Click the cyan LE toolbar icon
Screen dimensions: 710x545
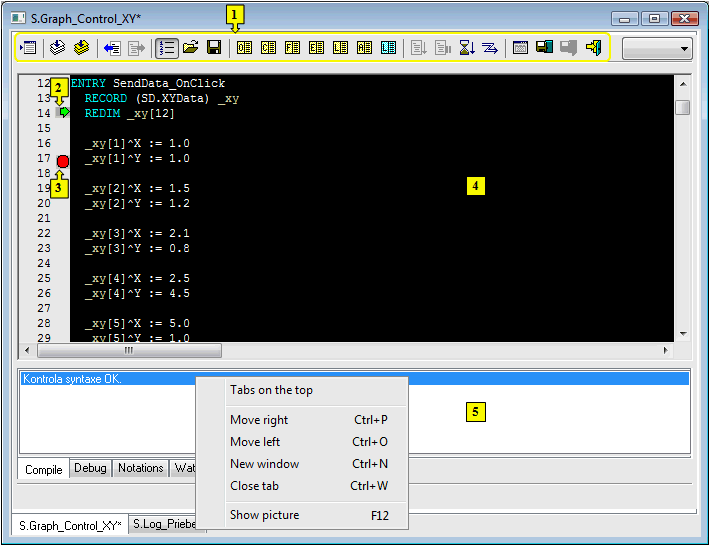[x=388, y=47]
